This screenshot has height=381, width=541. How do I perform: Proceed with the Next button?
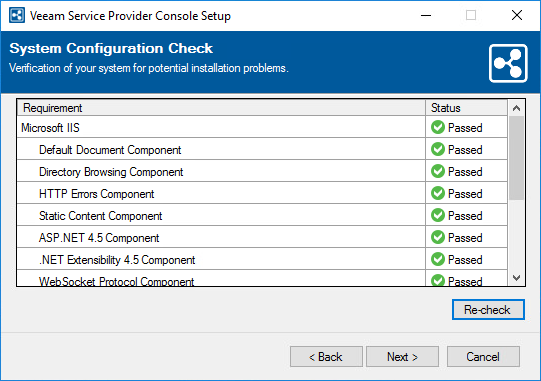402,356
